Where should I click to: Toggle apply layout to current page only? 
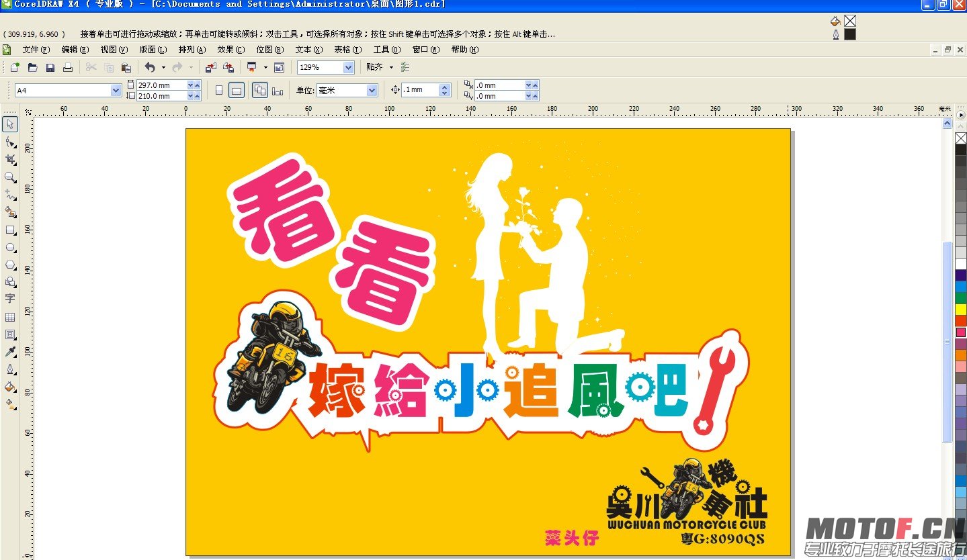(x=278, y=90)
